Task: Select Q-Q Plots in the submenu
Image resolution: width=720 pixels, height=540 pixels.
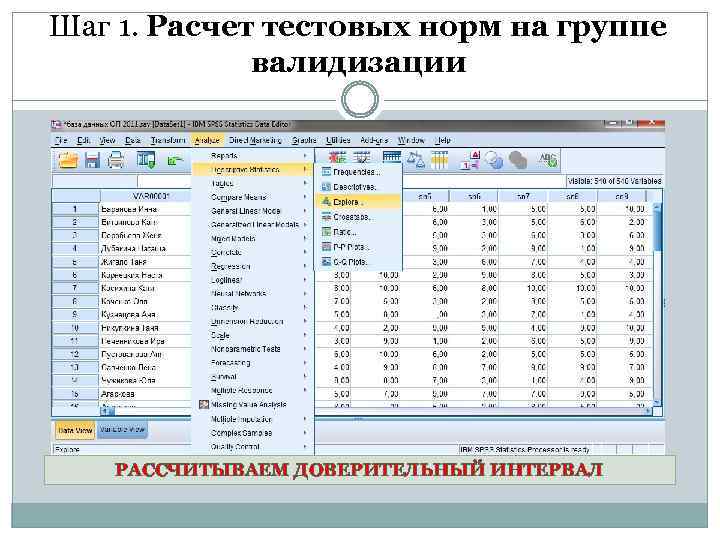Action: click(358, 262)
